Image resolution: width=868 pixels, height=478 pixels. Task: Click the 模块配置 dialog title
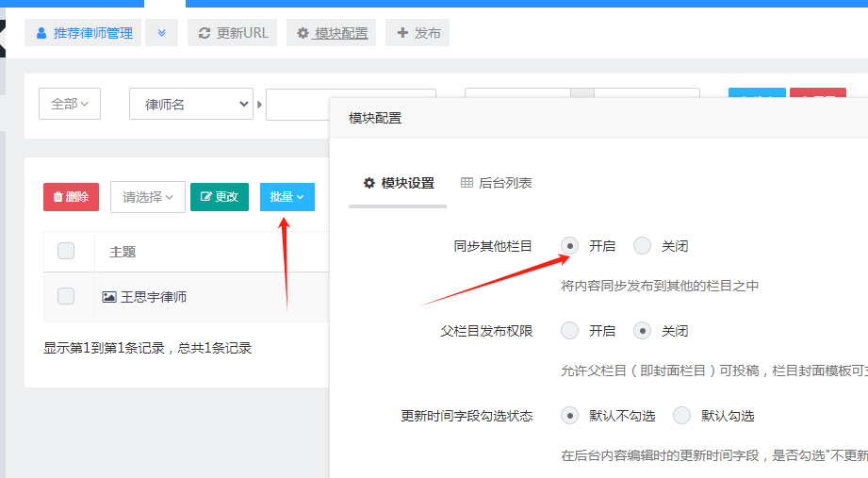(375, 118)
